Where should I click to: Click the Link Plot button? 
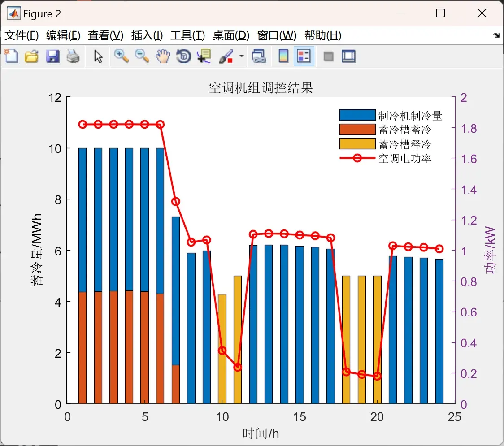click(x=259, y=56)
